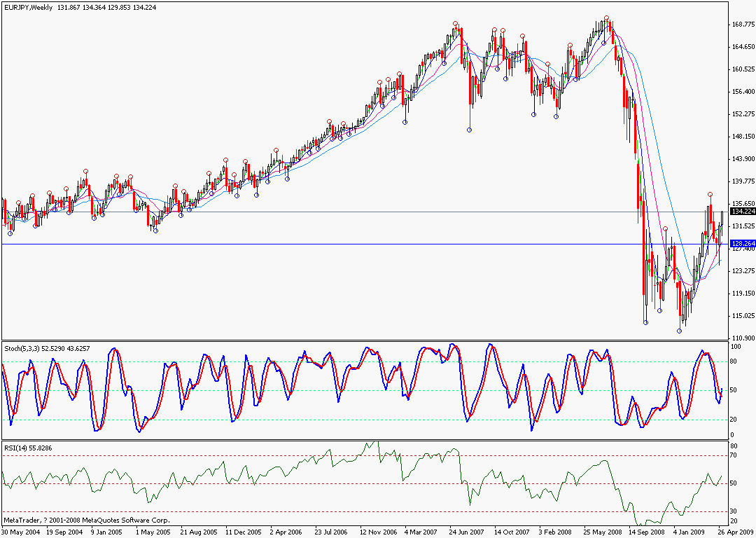Click the 12 Nov 2006 date label

click(x=378, y=532)
